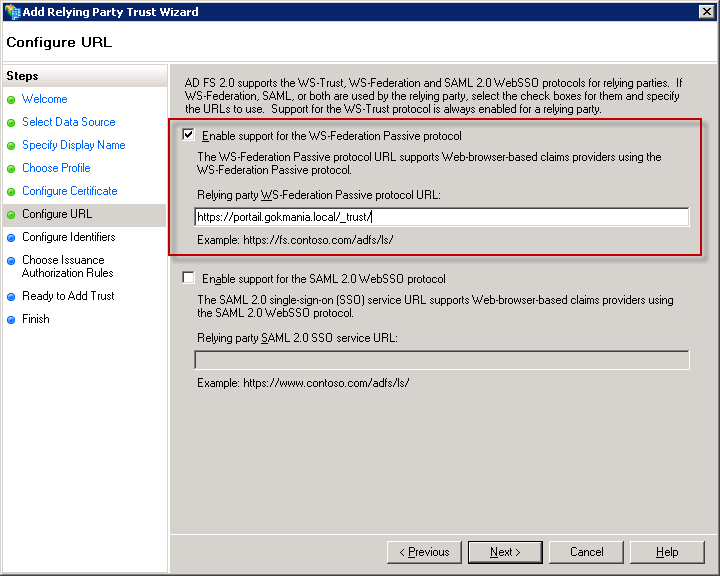Click green bullet beside Configure URL
Screen dimensions: 720x576
tap(11, 215)
